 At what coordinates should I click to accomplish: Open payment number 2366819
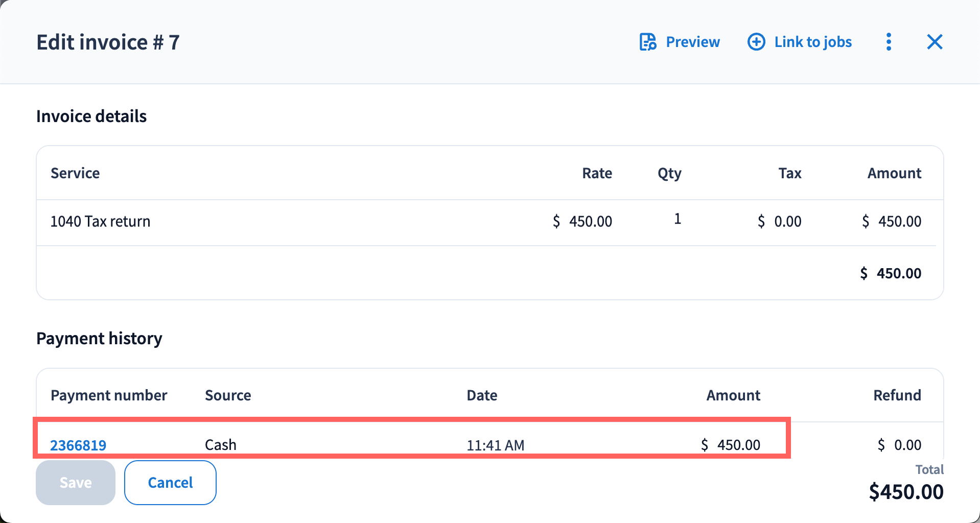pos(78,445)
